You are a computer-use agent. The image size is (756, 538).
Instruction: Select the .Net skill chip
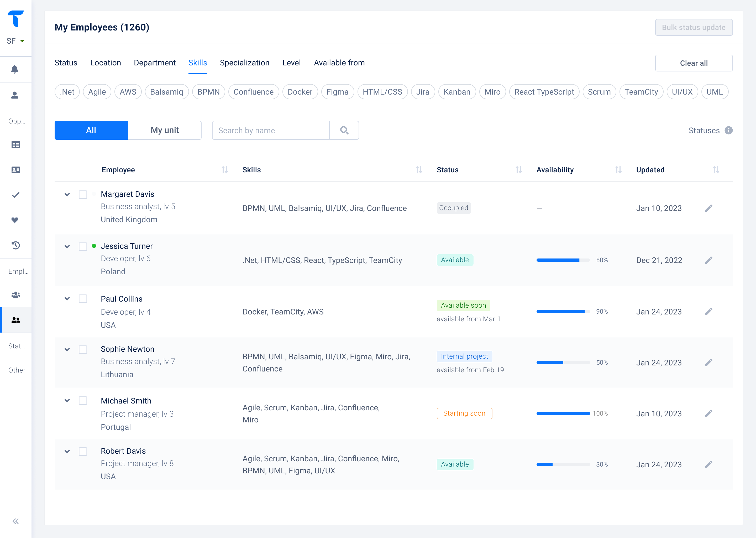[67, 92]
